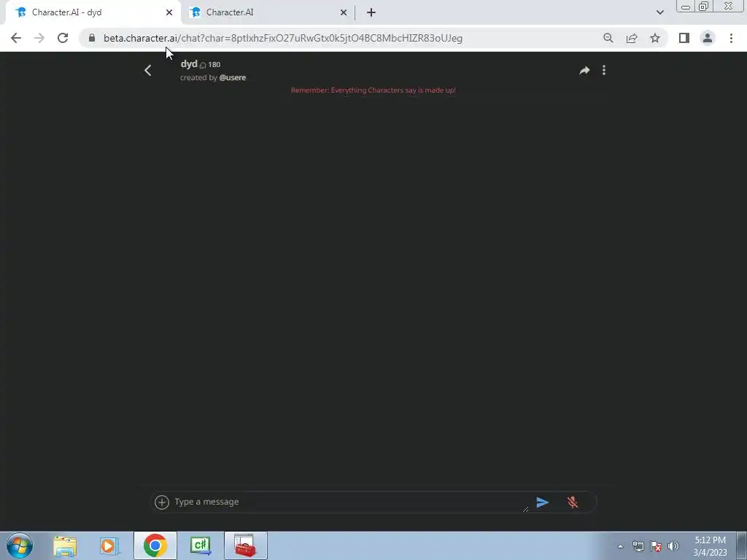
Task: Share this page from address bar
Action: 632,38
